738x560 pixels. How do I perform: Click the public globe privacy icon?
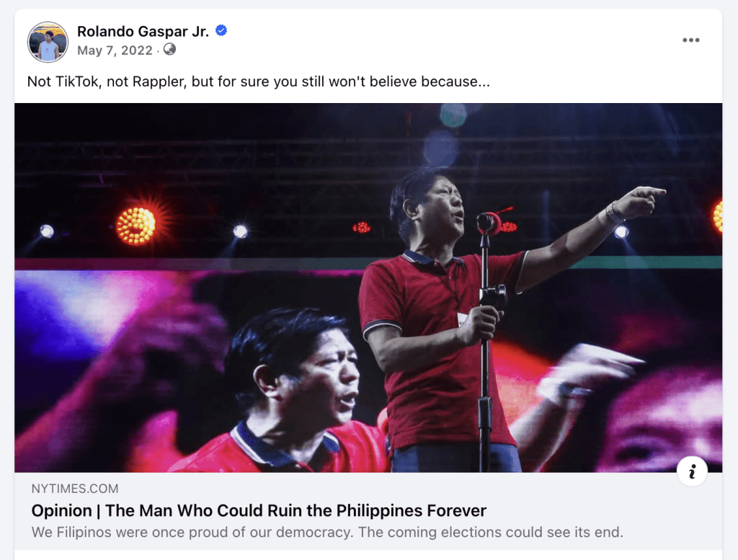[169, 50]
